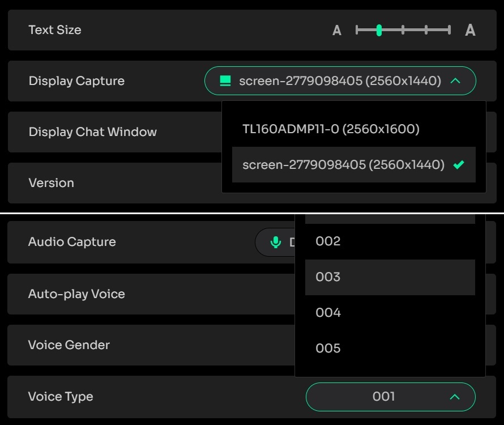Click the small A text size icon
The height and width of the screenshot is (425, 504).
pyautogui.click(x=336, y=30)
